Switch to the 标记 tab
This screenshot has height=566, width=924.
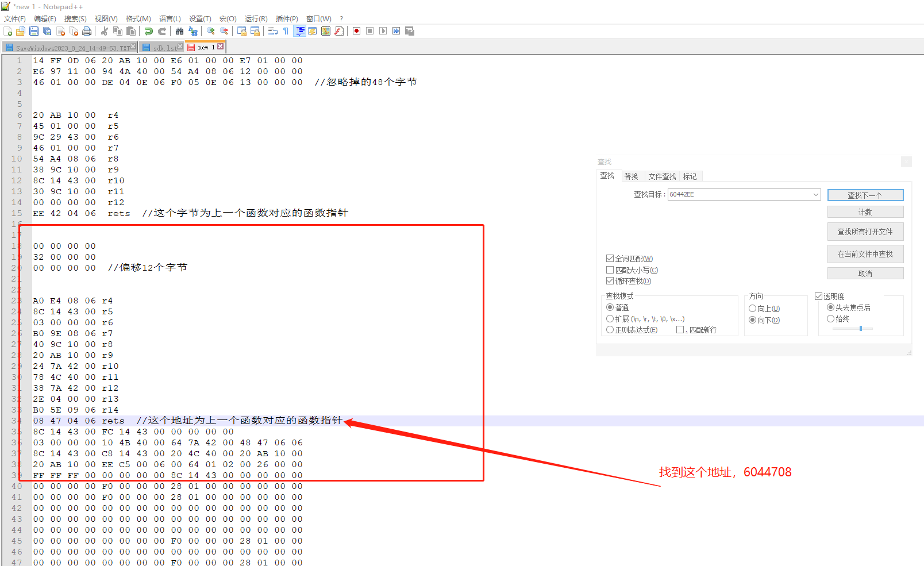click(x=690, y=176)
